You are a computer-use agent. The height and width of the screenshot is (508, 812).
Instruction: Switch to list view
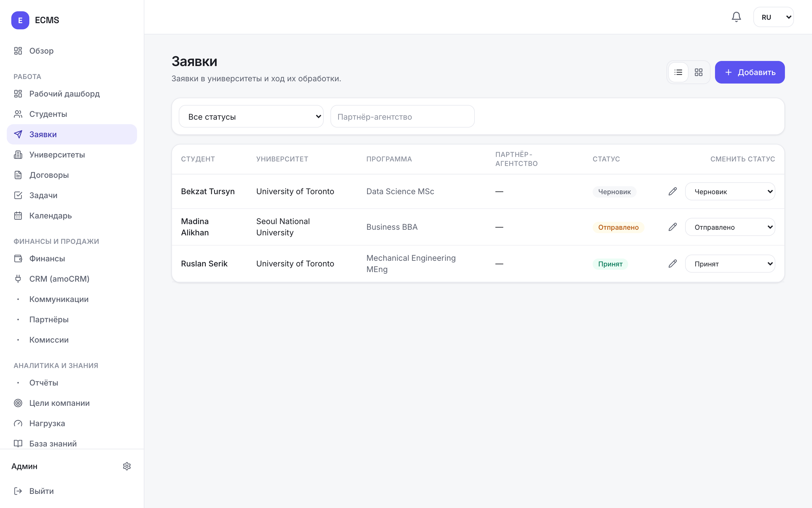click(x=678, y=72)
